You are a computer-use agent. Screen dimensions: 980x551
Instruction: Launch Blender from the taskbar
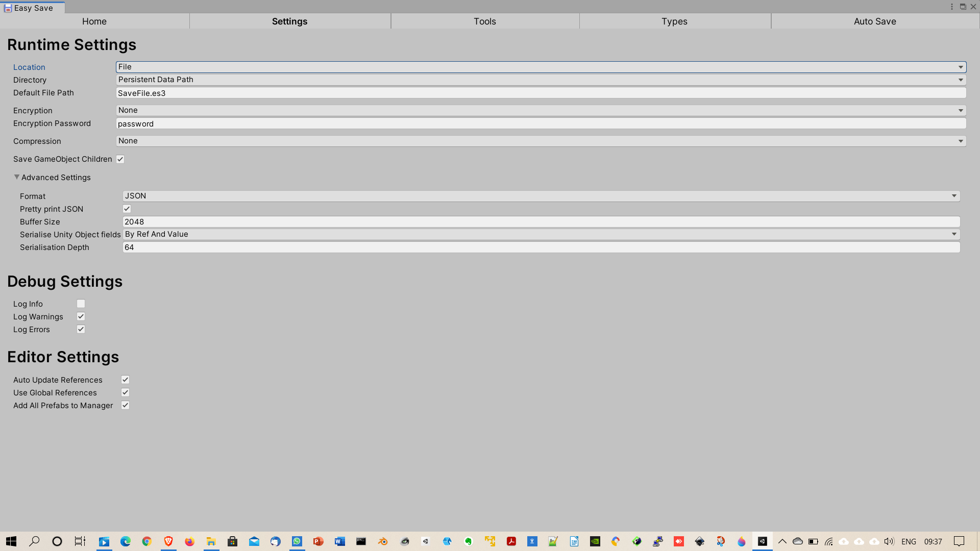click(383, 541)
